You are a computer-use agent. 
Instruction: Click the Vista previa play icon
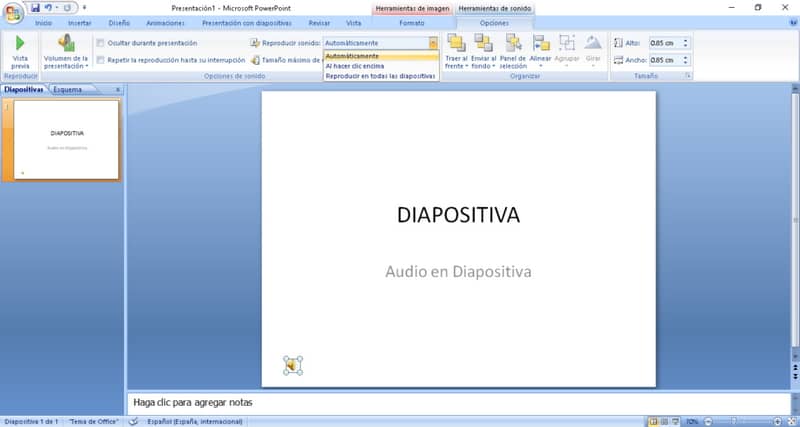[20, 44]
